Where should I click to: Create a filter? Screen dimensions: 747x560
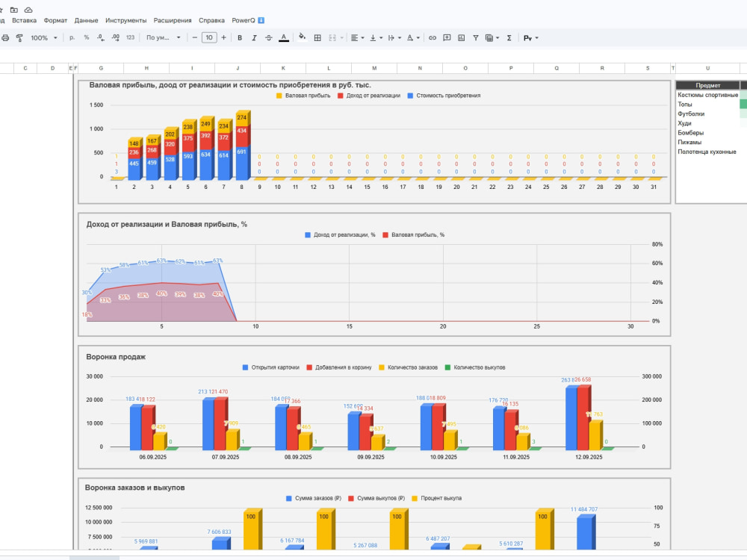pyautogui.click(x=475, y=37)
